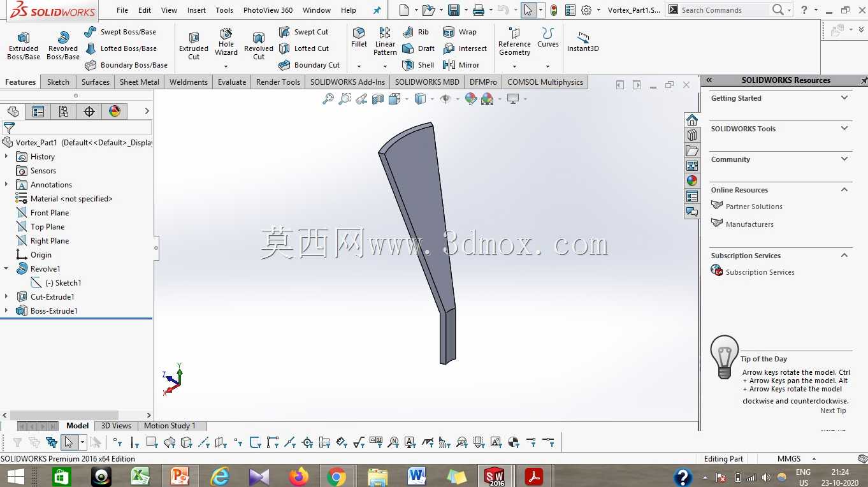
Task: Switch to PropertyManager tab icon
Action: tap(38, 112)
